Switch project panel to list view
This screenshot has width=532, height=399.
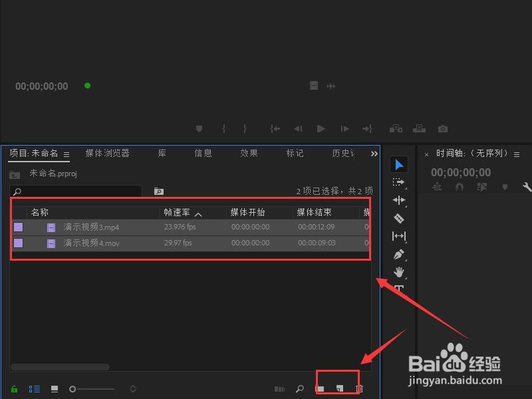coord(35,389)
